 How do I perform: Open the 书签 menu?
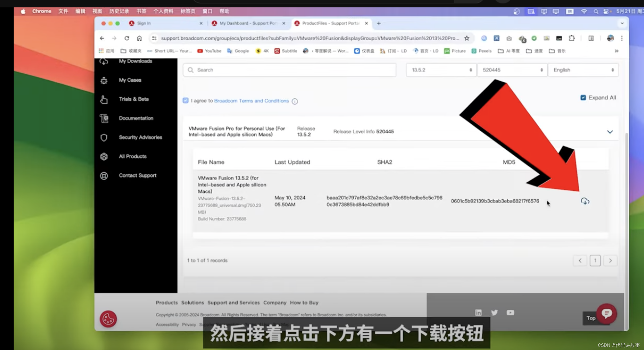pos(141,11)
